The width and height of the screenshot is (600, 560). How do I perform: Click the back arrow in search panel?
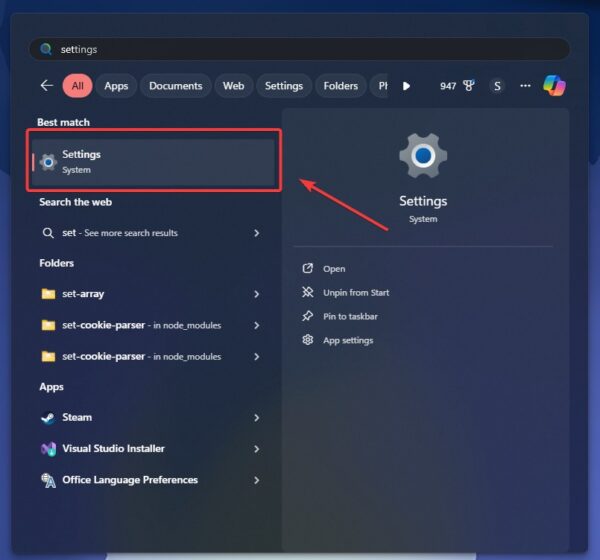[x=47, y=85]
